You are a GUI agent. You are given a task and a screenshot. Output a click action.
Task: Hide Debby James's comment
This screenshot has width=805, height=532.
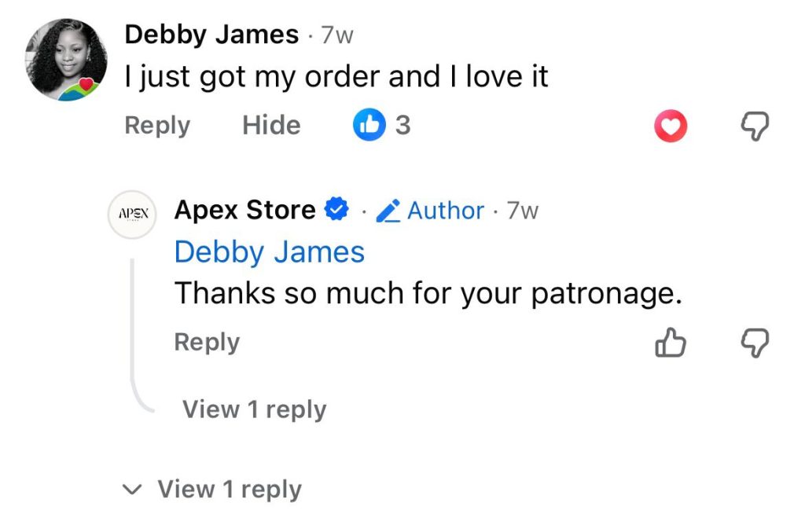pyautogui.click(x=271, y=126)
